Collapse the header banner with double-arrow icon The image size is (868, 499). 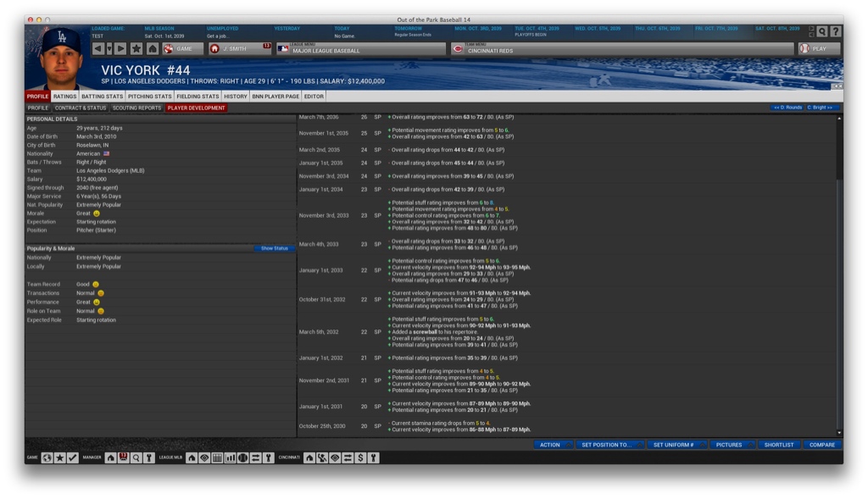point(837,86)
